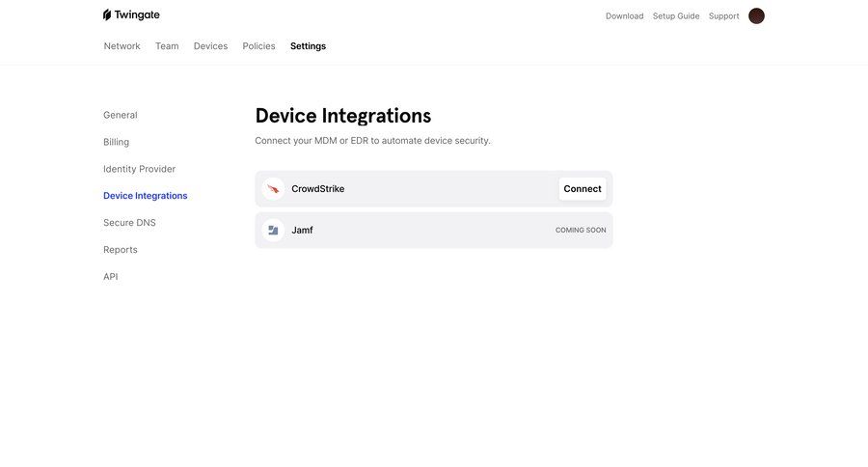Open the user avatar menu
Image resolution: width=868 pixels, height=467 pixels.
click(x=756, y=16)
